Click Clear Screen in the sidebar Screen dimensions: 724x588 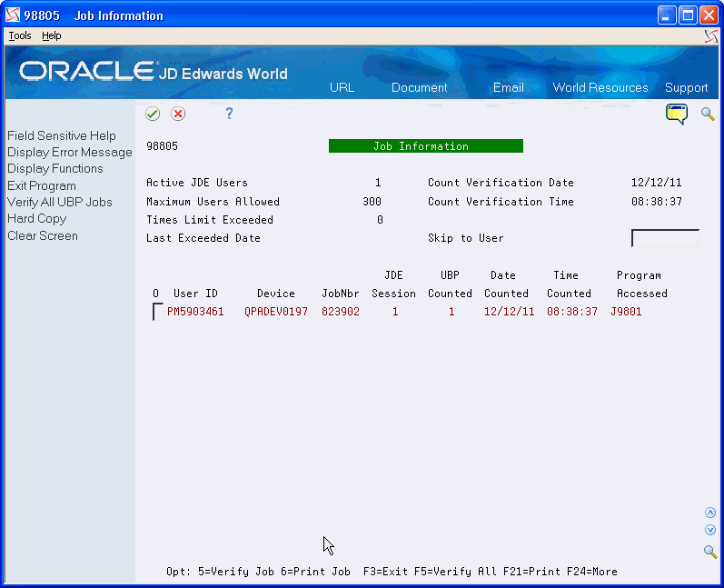tap(43, 235)
